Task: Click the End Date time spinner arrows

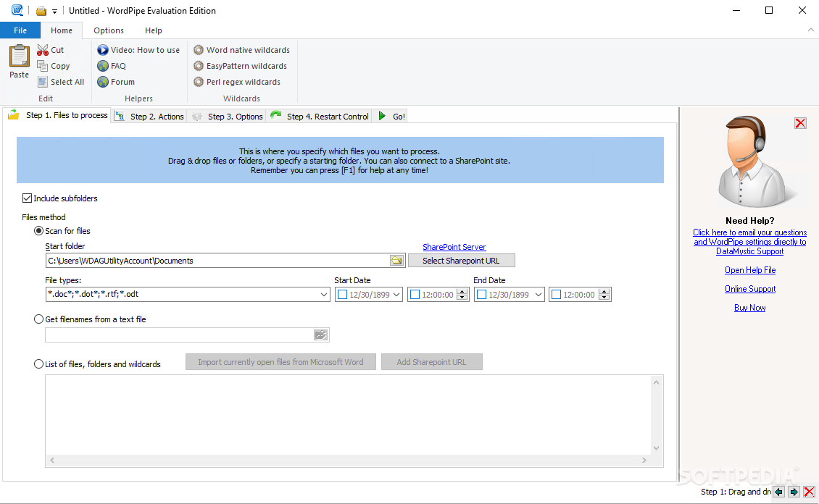Action: 604,295
